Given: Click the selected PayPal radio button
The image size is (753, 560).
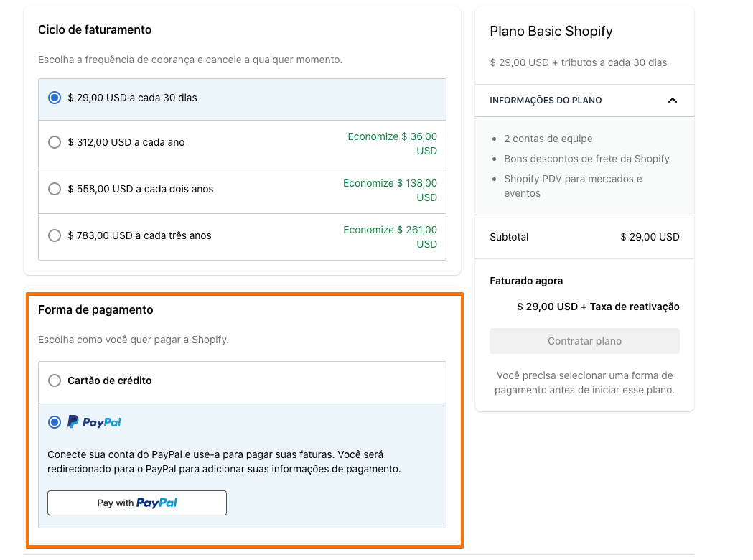Looking at the screenshot, I should (55, 423).
